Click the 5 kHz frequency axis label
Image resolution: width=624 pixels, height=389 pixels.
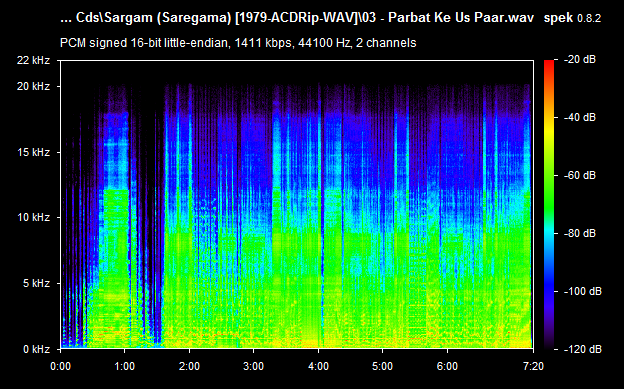tap(36, 283)
